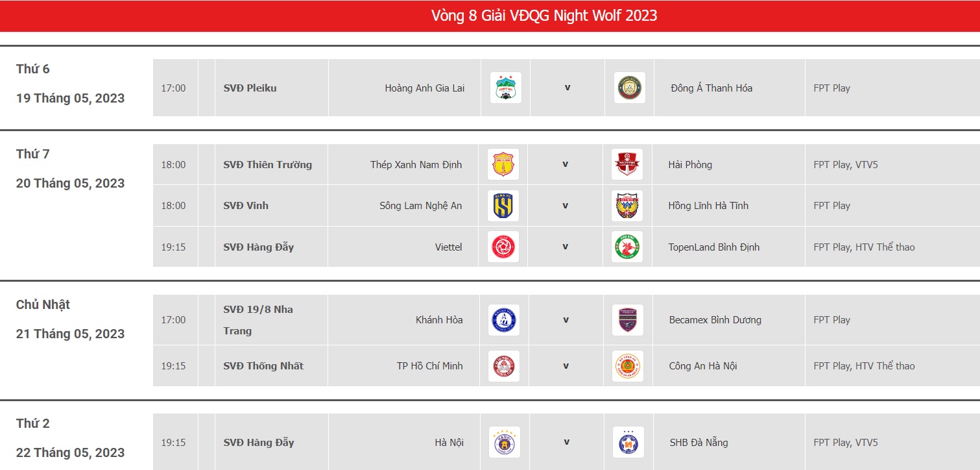
Task: Click the Đông Á Thanh Hóa club logo
Action: tap(629, 88)
